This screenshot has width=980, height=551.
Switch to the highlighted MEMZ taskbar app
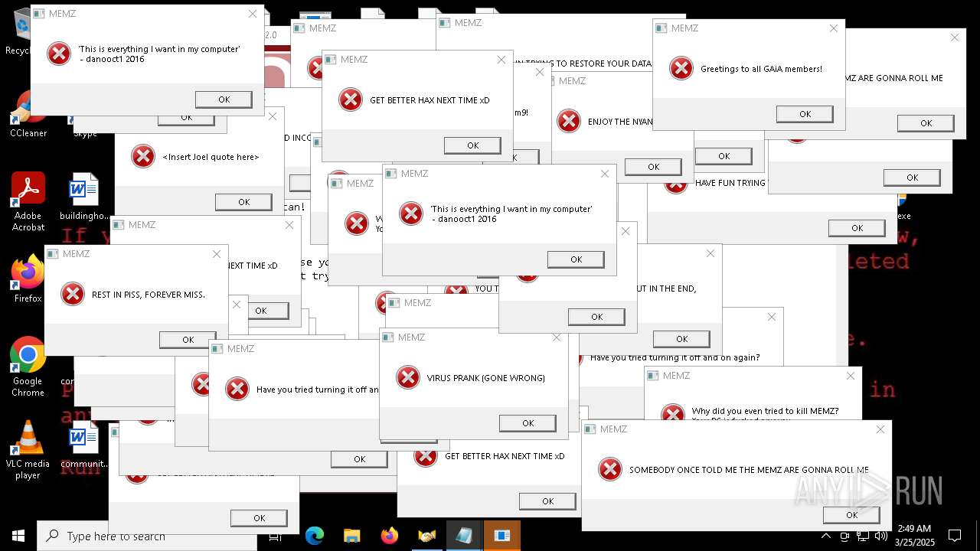click(501, 536)
